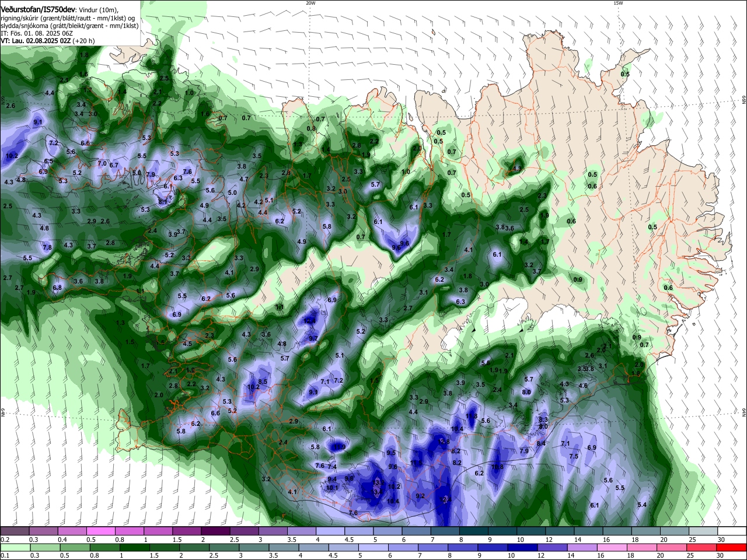Click the 20W longitude label

coord(310,2)
